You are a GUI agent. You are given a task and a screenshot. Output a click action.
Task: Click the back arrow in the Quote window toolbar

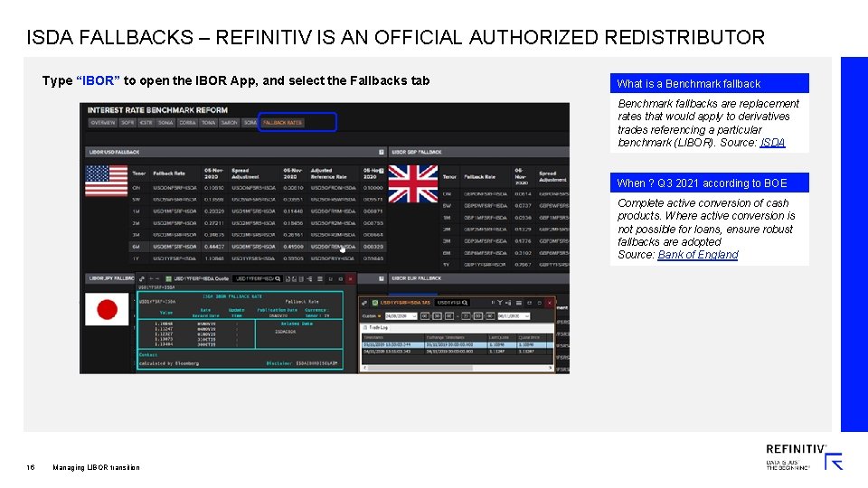(x=151, y=279)
